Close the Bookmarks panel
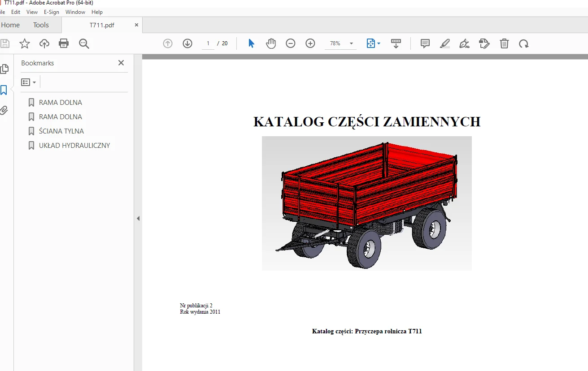 121,63
